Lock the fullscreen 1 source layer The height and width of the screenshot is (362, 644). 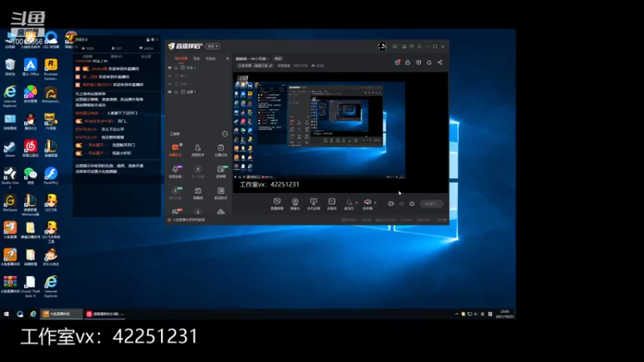[x=176, y=92]
